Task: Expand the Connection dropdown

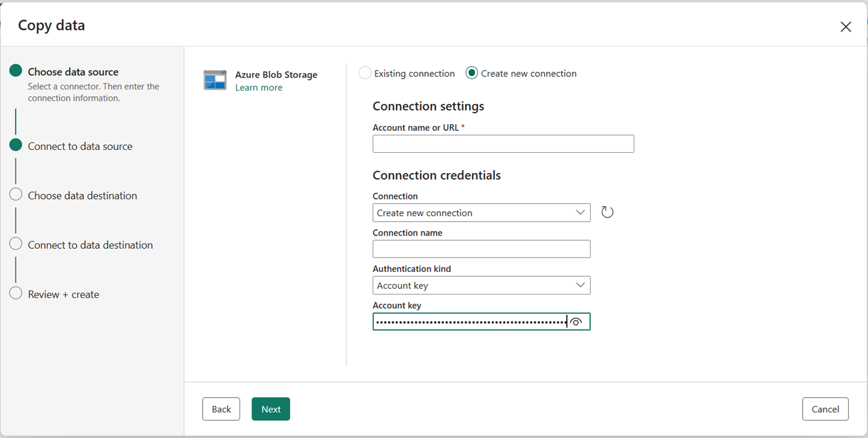Action: 481,213
